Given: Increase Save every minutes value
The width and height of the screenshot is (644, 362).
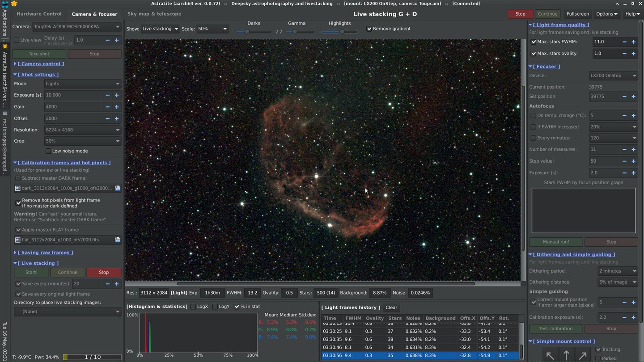Looking at the screenshot, I should (x=117, y=284).
